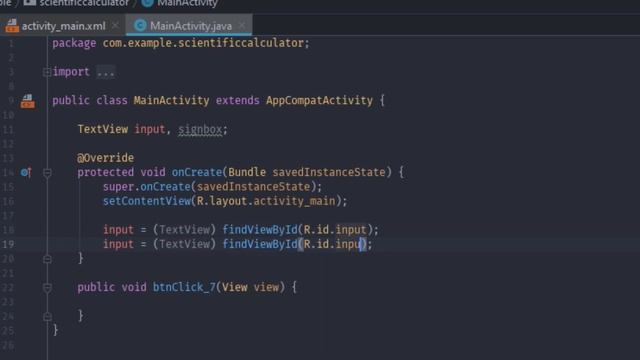The width and height of the screenshot is (640, 360).
Task: Select the MainActivity.java tab
Action: click(x=191, y=26)
